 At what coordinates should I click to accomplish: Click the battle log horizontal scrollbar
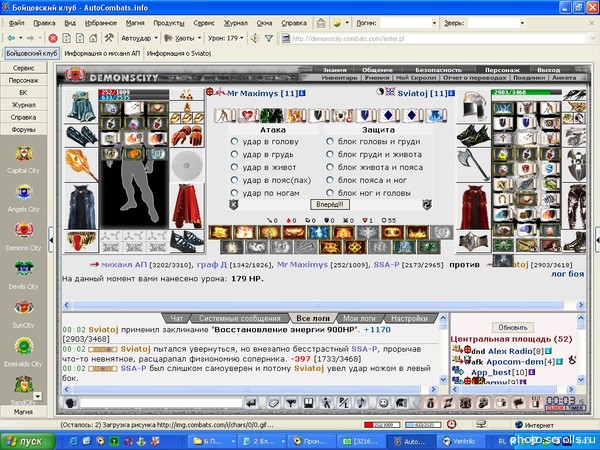(x=324, y=305)
